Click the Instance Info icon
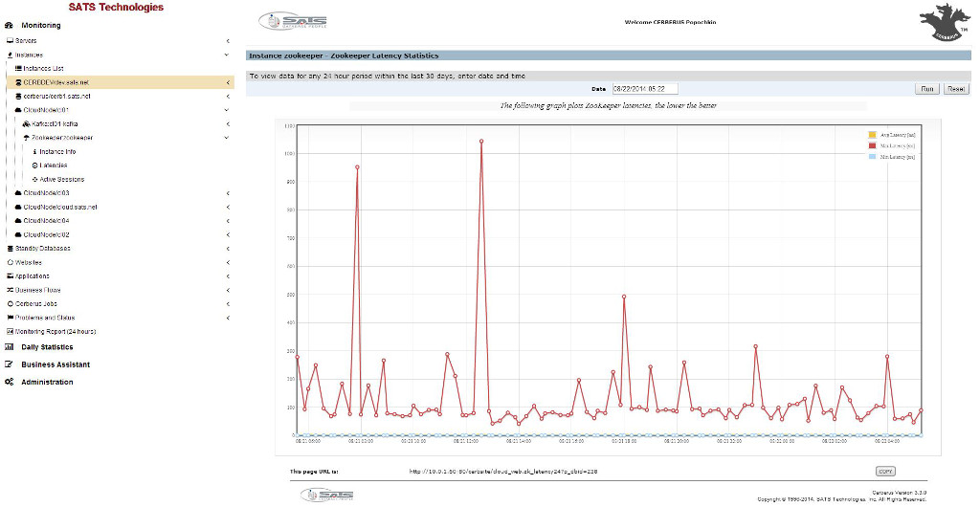980x507 pixels. coord(35,152)
